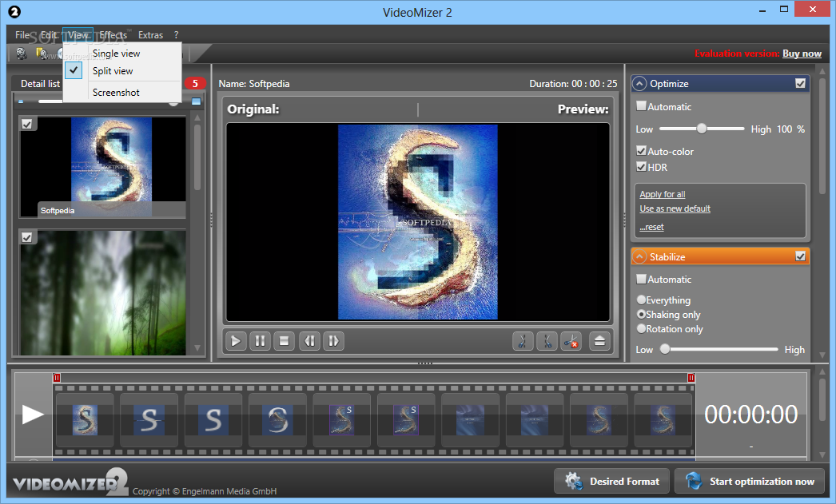The height and width of the screenshot is (504, 836).
Task: Enable Automatic under Optimize
Action: 642,106
